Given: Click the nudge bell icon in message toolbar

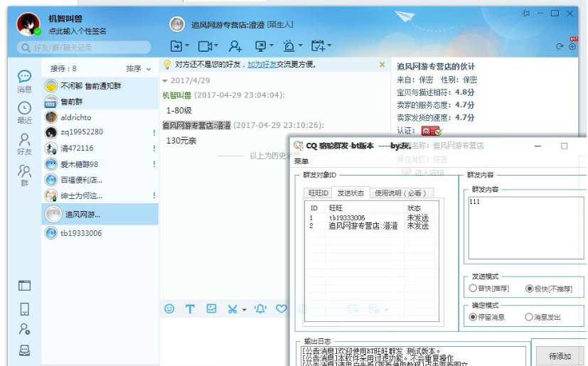Looking at the screenshot, I should (260, 308).
